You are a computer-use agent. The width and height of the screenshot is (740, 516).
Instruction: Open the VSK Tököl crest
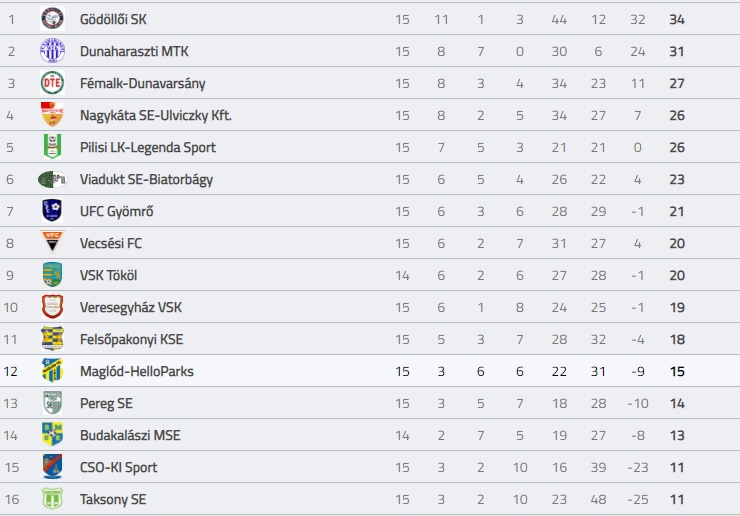click(52, 275)
